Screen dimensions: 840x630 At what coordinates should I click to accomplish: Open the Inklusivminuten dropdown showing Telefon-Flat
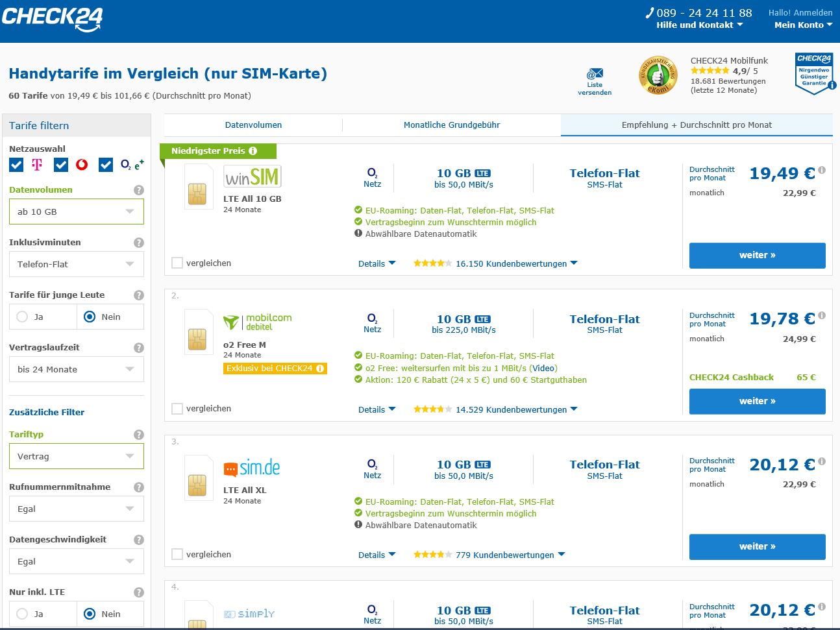coord(77,264)
